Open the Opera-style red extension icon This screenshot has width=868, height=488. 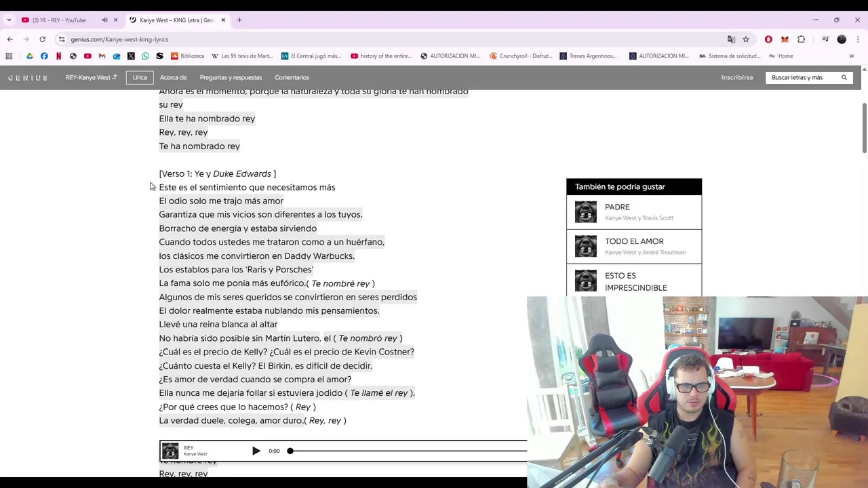point(768,39)
